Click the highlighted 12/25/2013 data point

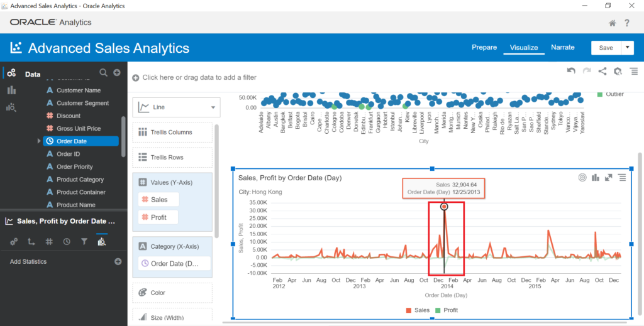point(444,207)
